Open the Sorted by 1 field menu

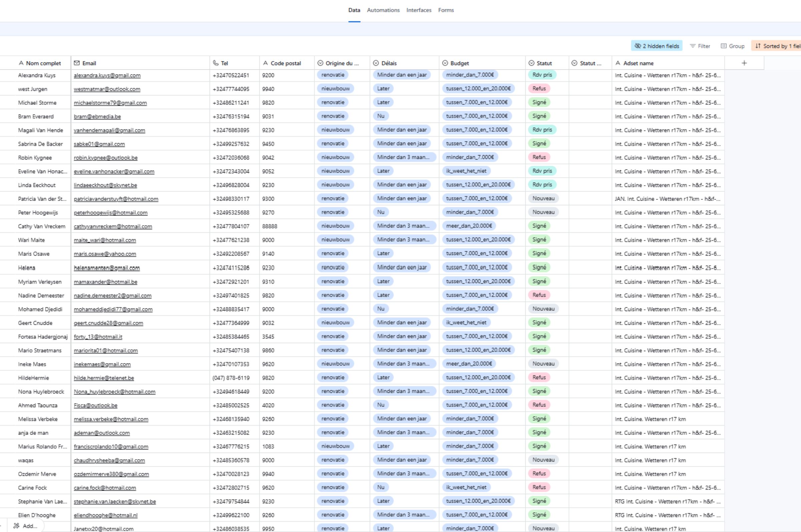[x=777, y=46]
